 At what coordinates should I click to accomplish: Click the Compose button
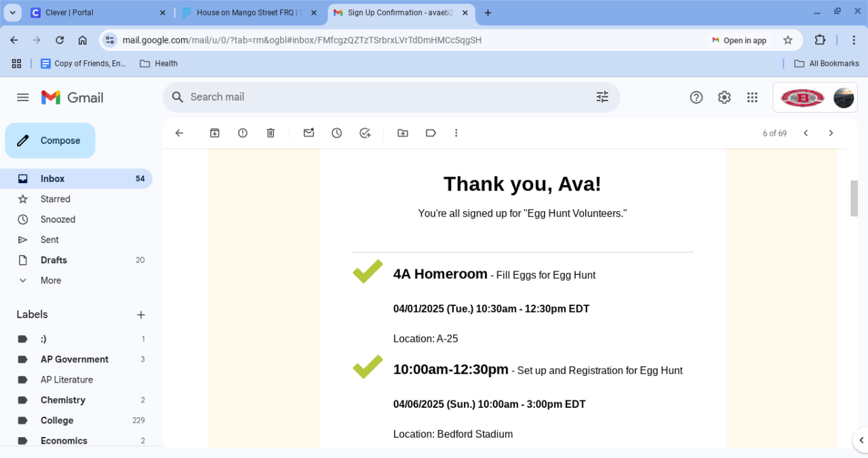point(50,140)
